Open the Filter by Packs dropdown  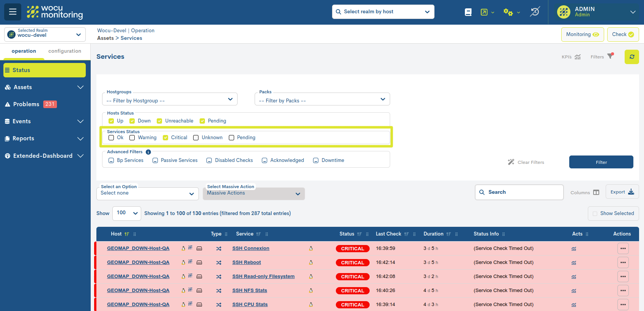tap(322, 99)
